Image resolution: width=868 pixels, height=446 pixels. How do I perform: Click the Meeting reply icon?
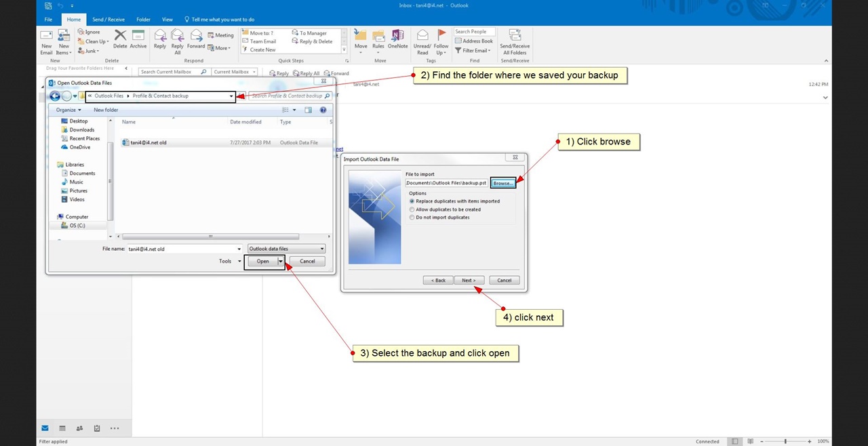[x=220, y=35]
